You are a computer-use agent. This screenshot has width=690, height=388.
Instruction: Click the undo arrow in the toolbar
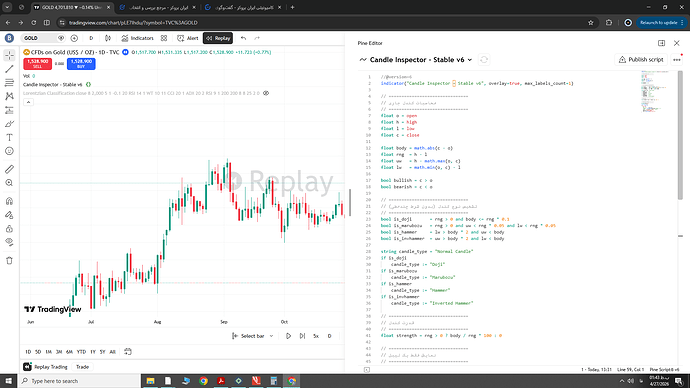(x=243, y=38)
